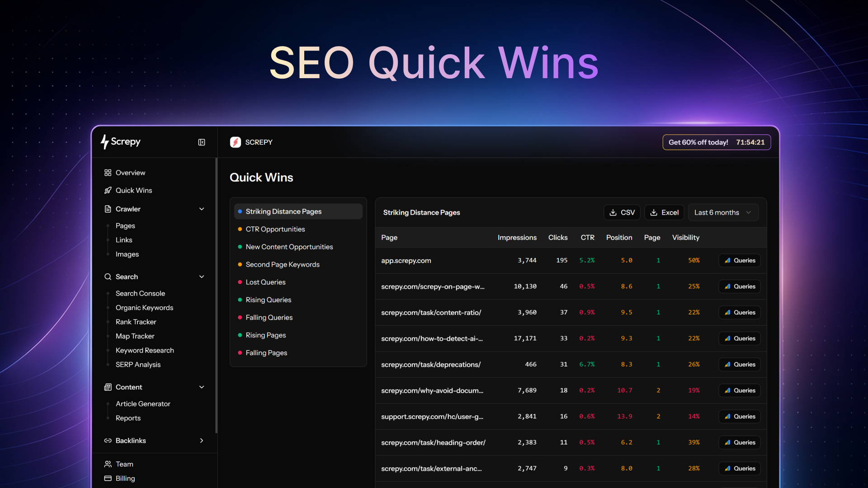Open Rising Pages list
The height and width of the screenshot is (488, 868).
click(298, 335)
